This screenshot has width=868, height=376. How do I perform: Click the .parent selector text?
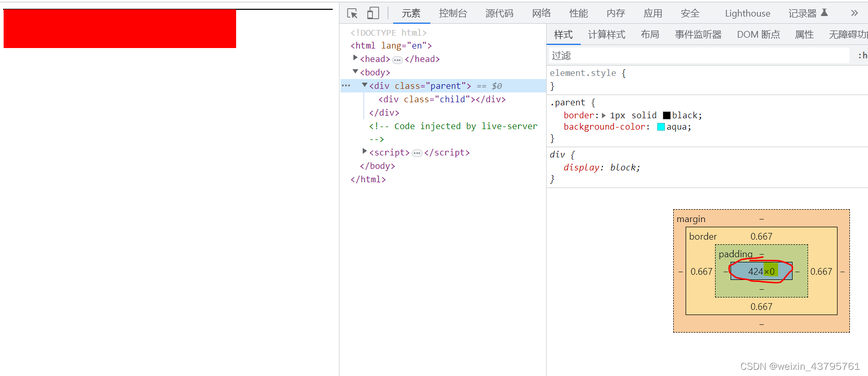click(567, 103)
